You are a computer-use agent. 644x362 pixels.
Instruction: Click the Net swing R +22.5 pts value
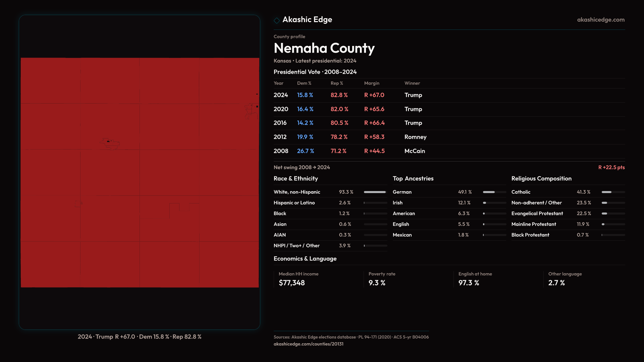611,167
